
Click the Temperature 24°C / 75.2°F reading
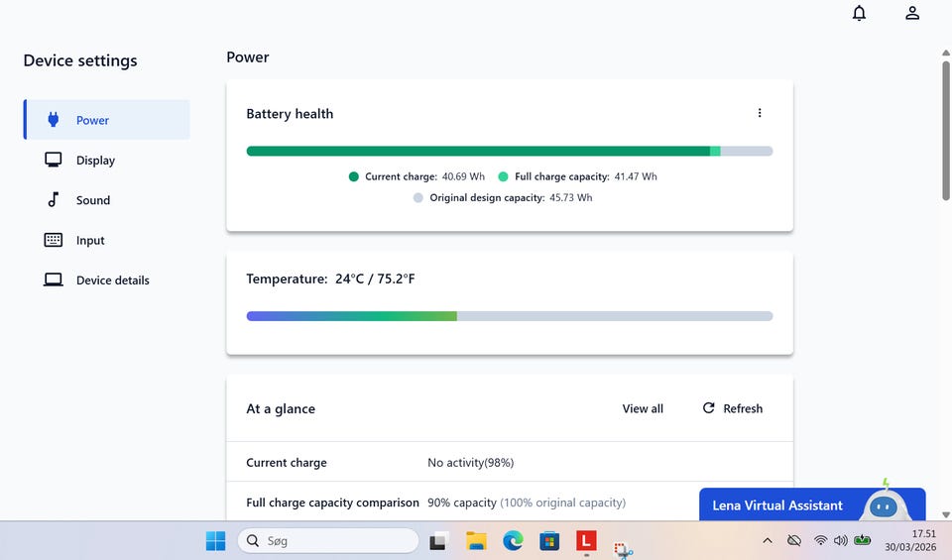(x=375, y=280)
